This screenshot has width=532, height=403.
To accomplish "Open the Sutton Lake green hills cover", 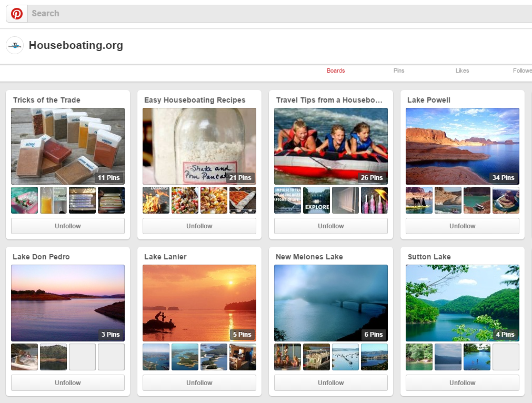I will [x=463, y=303].
